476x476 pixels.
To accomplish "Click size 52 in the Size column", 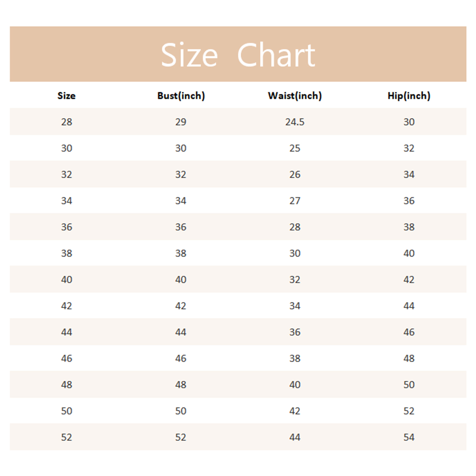I will coord(67,437).
